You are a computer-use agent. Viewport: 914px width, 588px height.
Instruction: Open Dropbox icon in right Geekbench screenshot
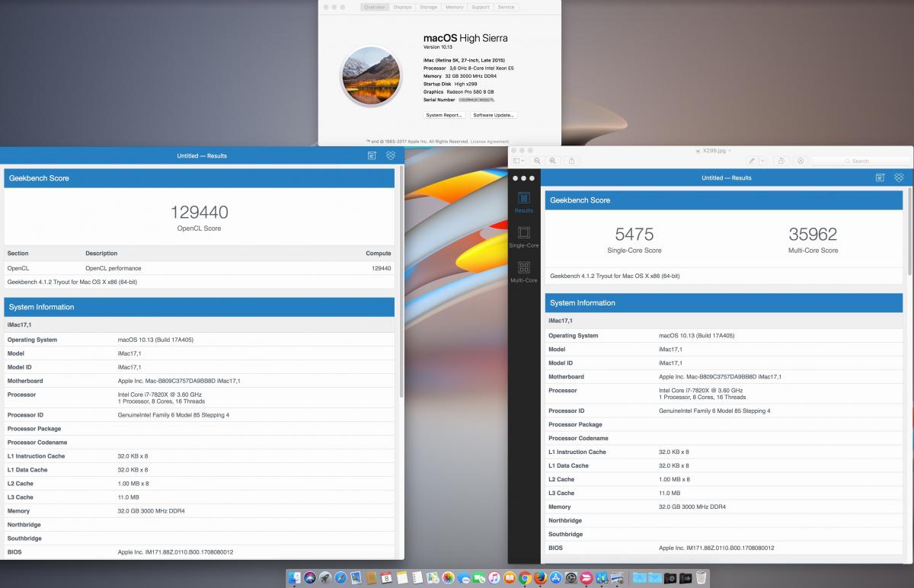click(900, 177)
